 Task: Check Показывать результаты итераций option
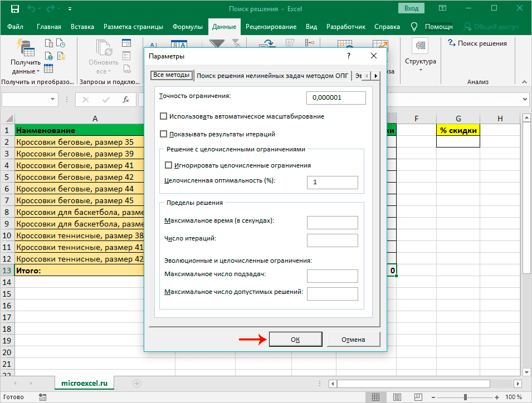164,134
